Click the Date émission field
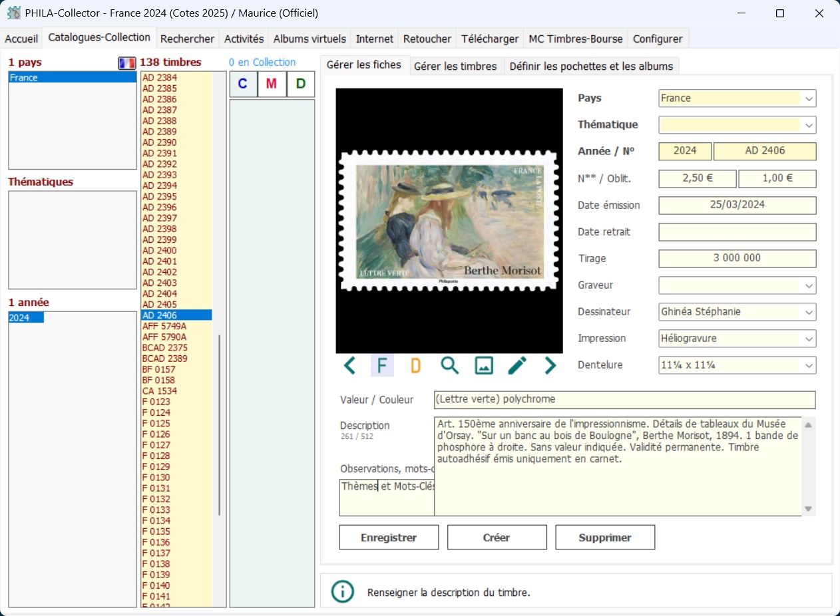The width and height of the screenshot is (840, 616). (737, 205)
